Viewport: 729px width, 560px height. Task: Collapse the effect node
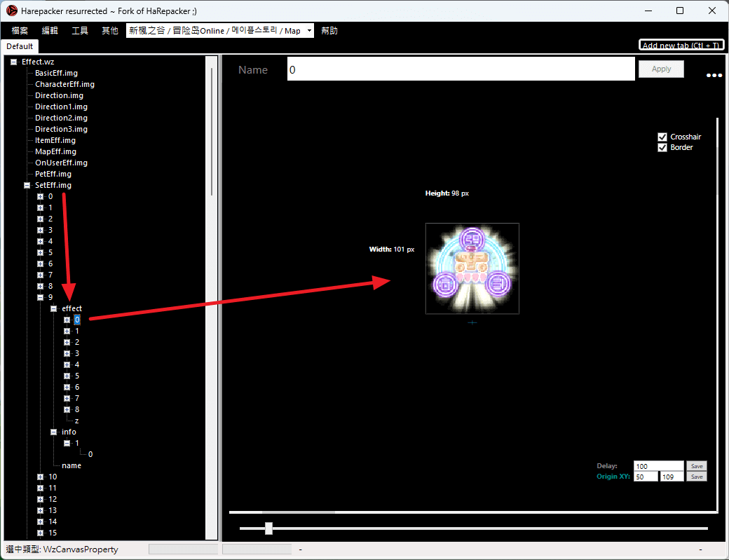[x=54, y=308]
